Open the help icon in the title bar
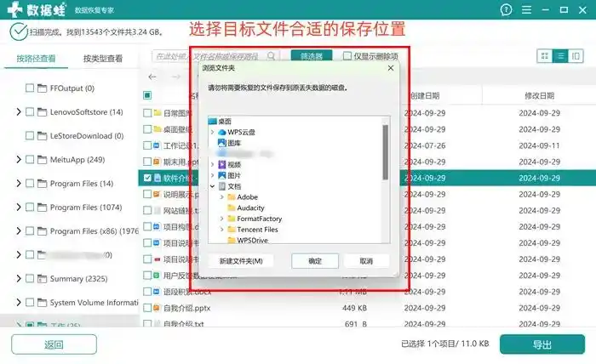 507,10
